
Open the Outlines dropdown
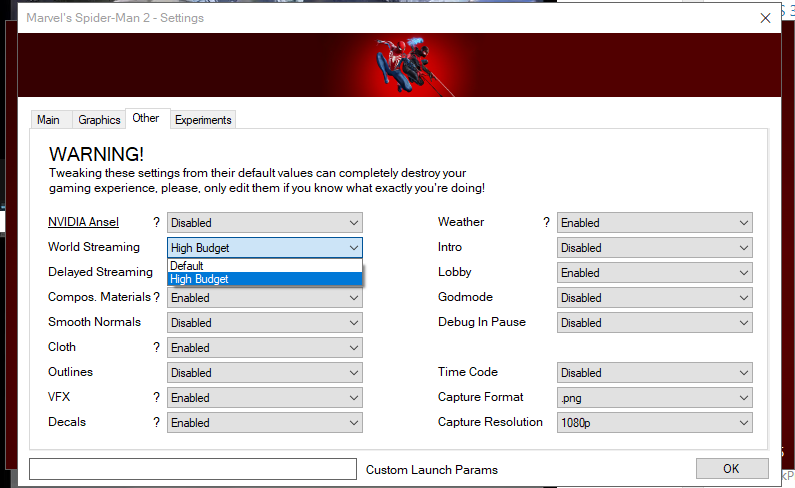coord(265,372)
